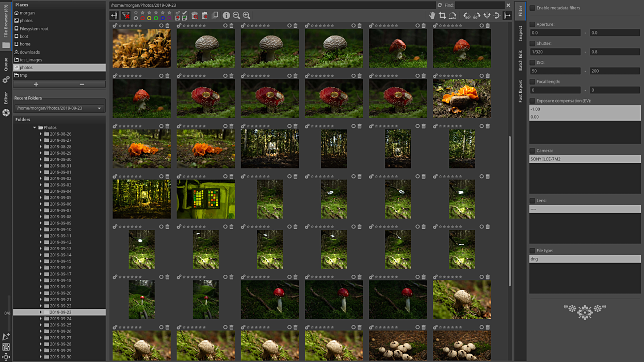Open the Batch Edit side tab
The image size is (644, 362).
[x=520, y=60]
